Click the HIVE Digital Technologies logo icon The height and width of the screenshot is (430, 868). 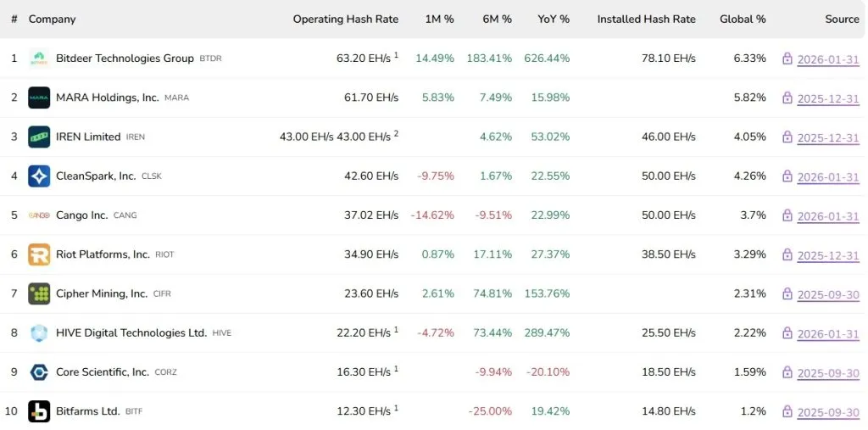pyautogui.click(x=39, y=333)
